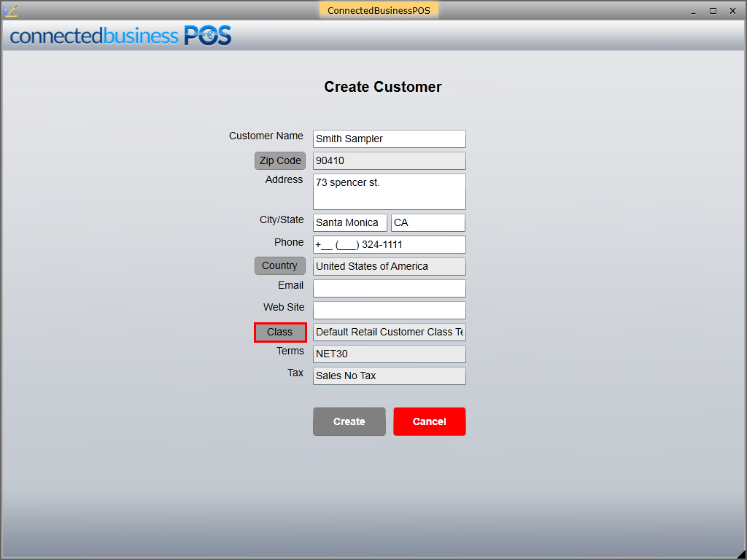
Task: Open the Country selection button
Action: pyautogui.click(x=280, y=265)
